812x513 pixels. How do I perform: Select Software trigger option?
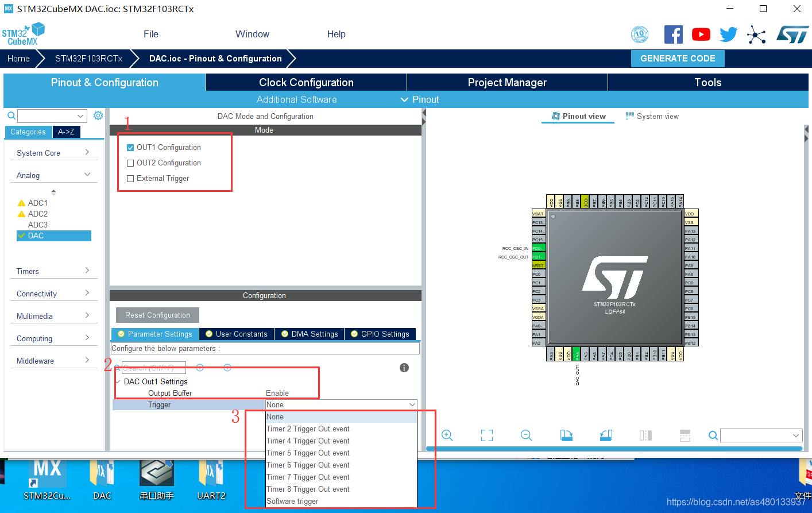(x=341, y=502)
